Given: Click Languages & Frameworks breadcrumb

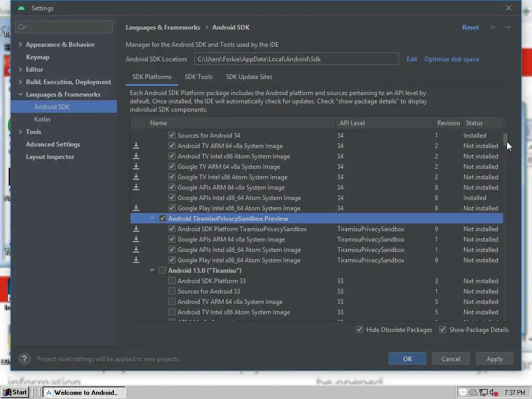Looking at the screenshot, I should point(163,28).
